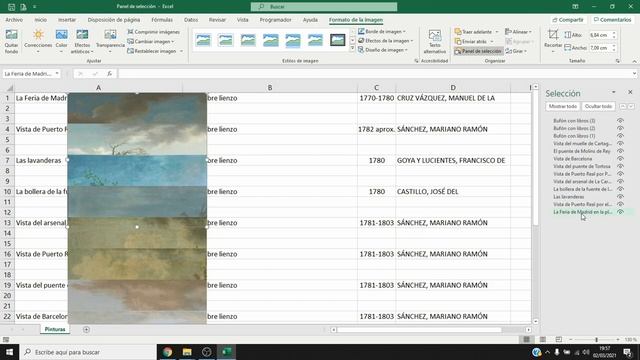Click Texto alternativo
640x360 pixels.
pyautogui.click(x=435, y=41)
